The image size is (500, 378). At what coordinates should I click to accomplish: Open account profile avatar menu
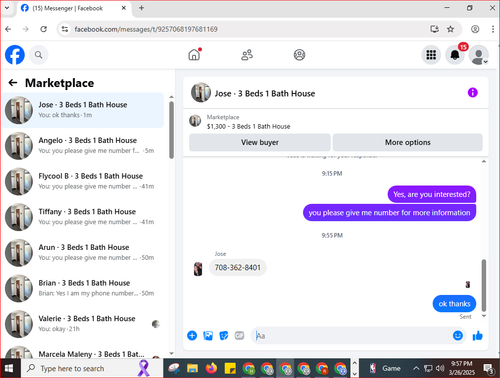click(x=479, y=55)
